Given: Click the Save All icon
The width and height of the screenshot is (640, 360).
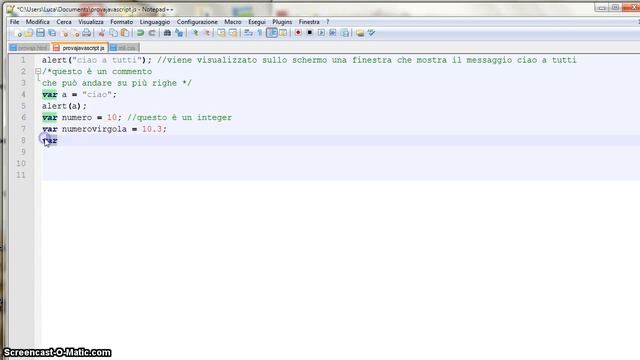Looking at the screenshot, I should point(52,33).
